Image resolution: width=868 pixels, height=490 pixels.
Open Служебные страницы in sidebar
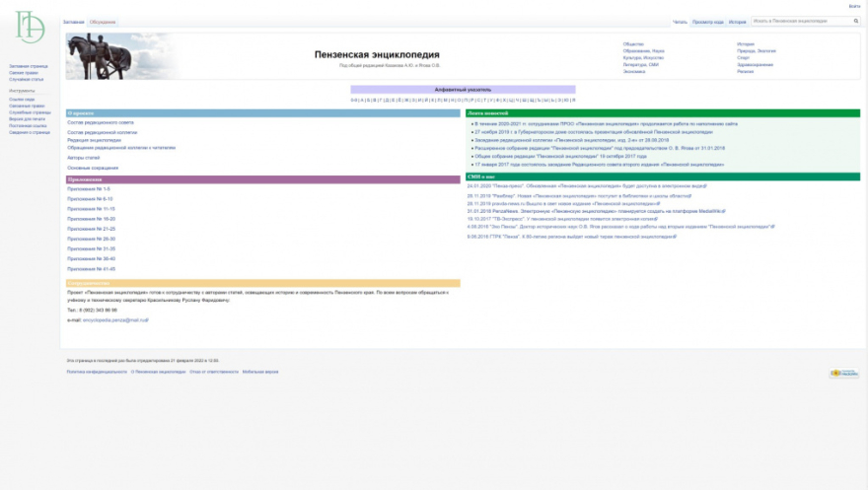pos(30,112)
